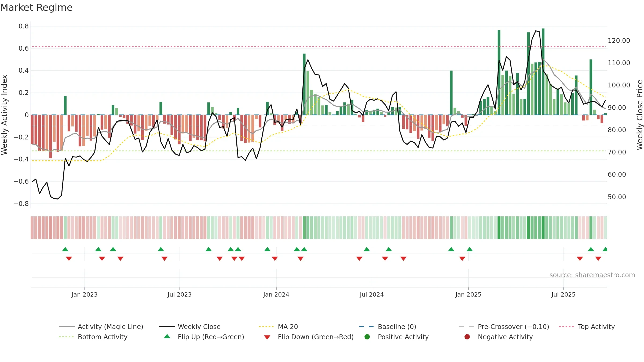Click the 70.00 price axis label
Viewport: 644px width, 362px height.
tap(617, 152)
